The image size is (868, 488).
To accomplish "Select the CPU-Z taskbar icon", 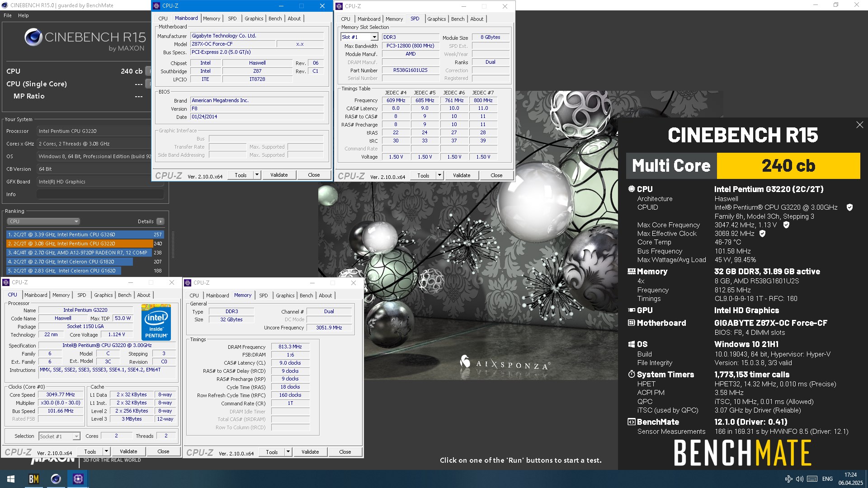I will [78, 479].
